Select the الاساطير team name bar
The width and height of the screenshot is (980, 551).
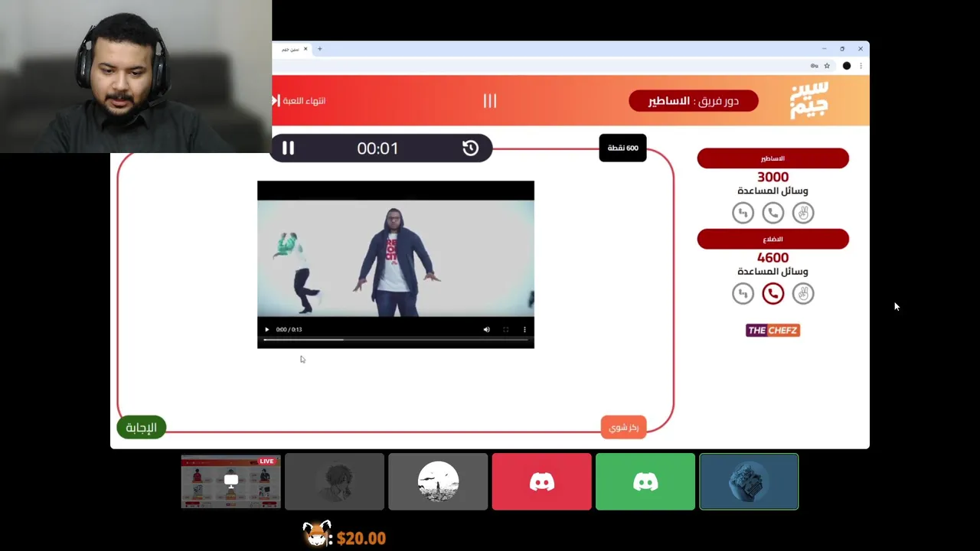(773, 158)
